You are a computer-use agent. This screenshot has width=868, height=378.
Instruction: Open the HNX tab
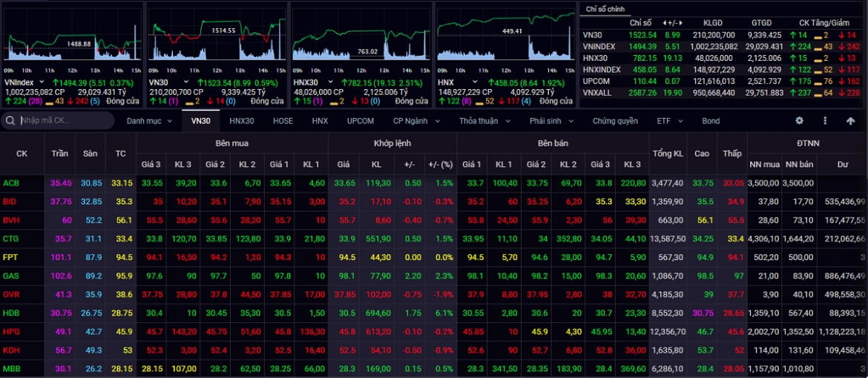point(320,121)
